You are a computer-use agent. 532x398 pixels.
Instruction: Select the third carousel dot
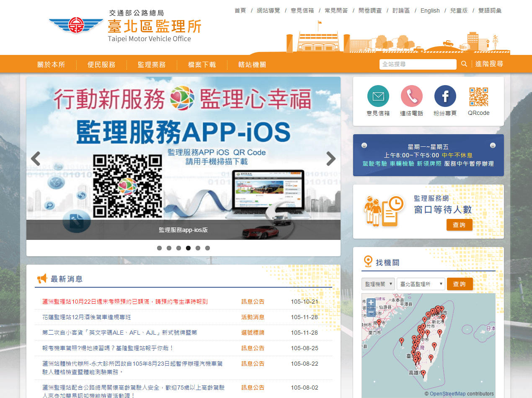tap(178, 248)
